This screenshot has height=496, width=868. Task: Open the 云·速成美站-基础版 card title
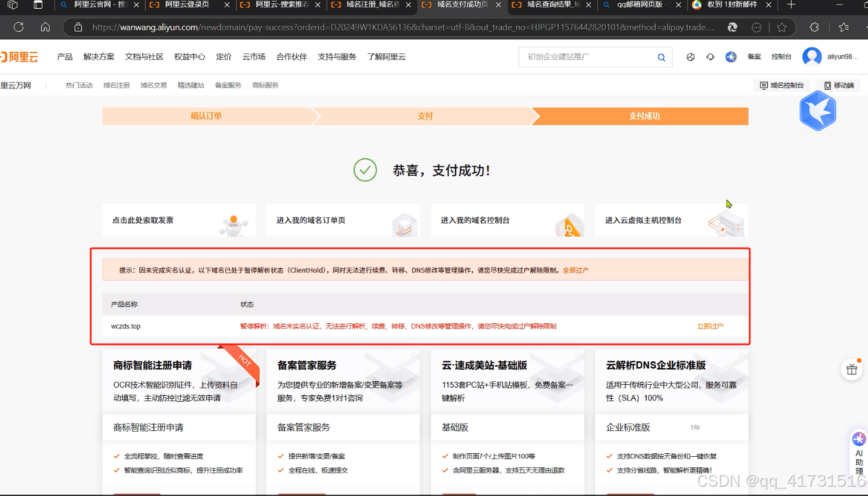(485, 365)
